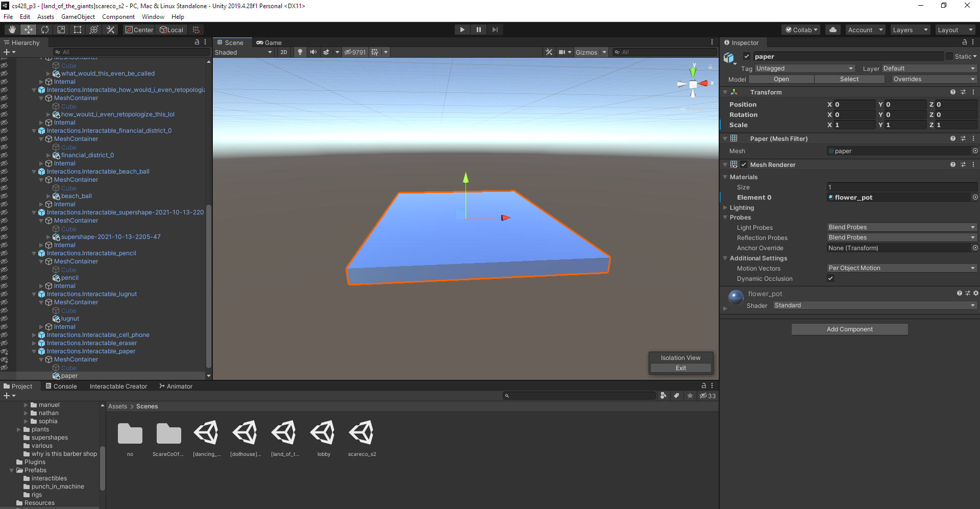Open scene camera settings icon
Screen dimensions: 980x509
click(x=562, y=52)
